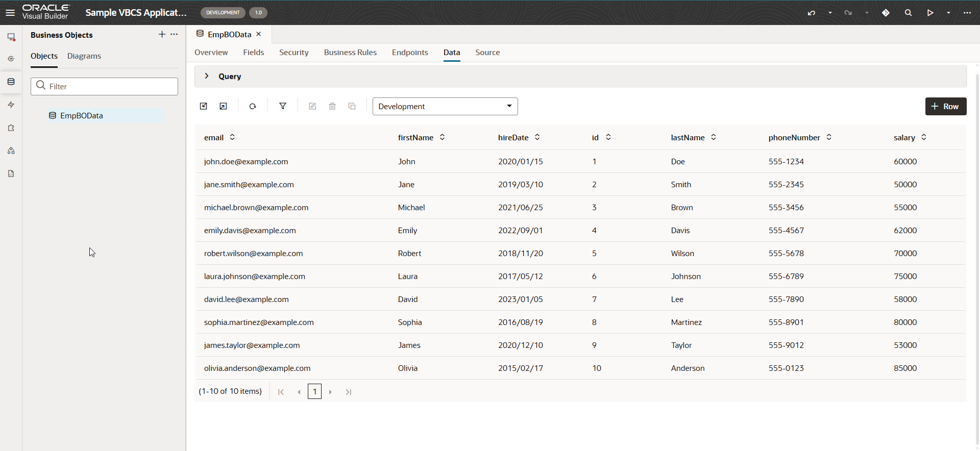Click the filter funnel icon
This screenshot has width=980, height=451.
(283, 106)
